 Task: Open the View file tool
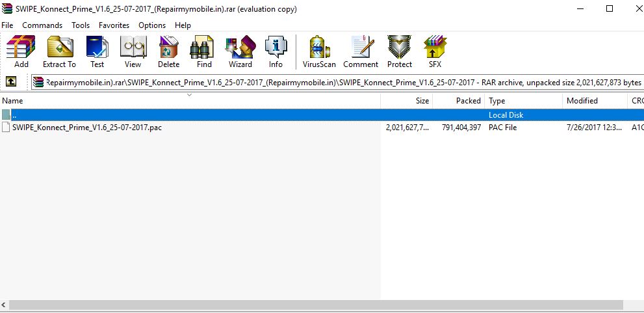pyautogui.click(x=133, y=51)
